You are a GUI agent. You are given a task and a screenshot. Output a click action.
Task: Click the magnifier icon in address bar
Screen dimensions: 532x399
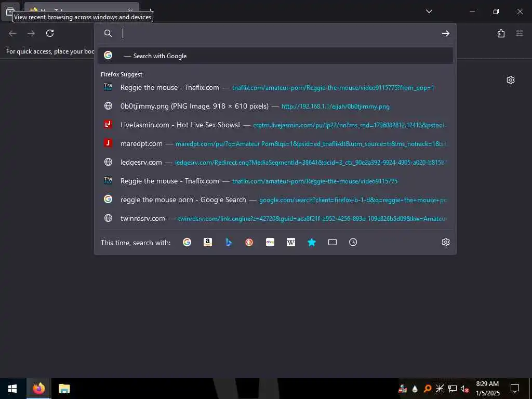[108, 33]
